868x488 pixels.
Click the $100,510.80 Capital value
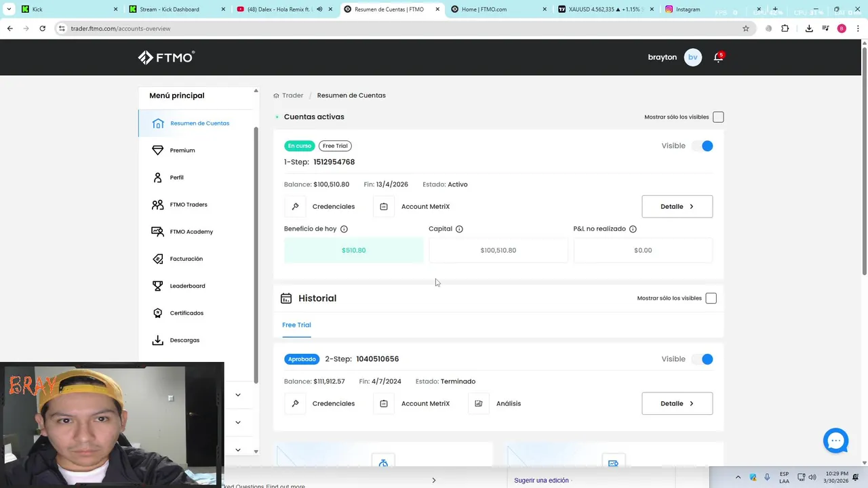[x=498, y=251]
